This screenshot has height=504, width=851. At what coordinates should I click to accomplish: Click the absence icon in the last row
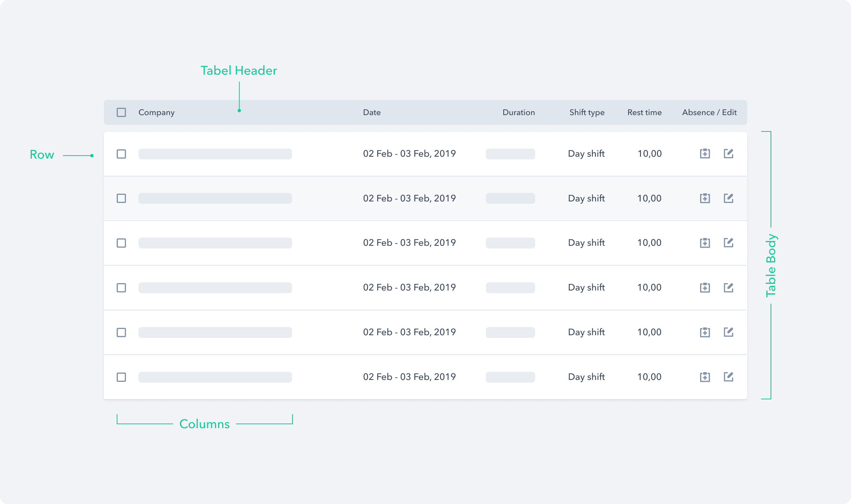pos(705,376)
